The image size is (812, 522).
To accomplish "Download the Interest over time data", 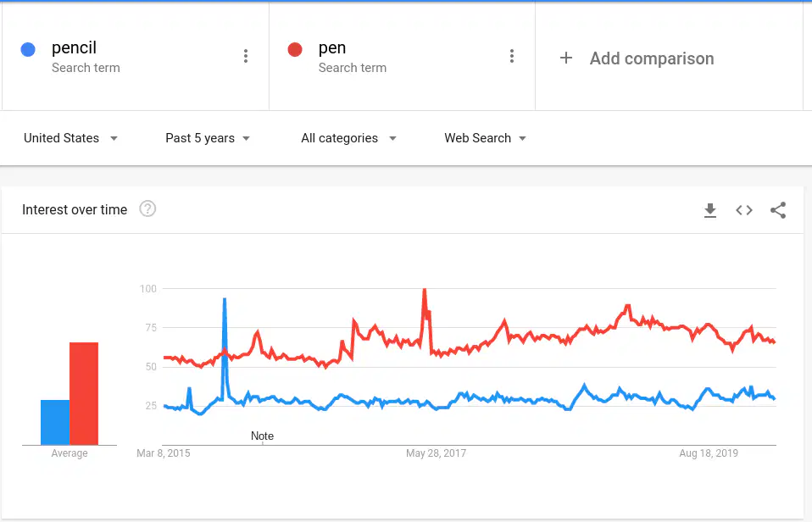I will coord(710,210).
